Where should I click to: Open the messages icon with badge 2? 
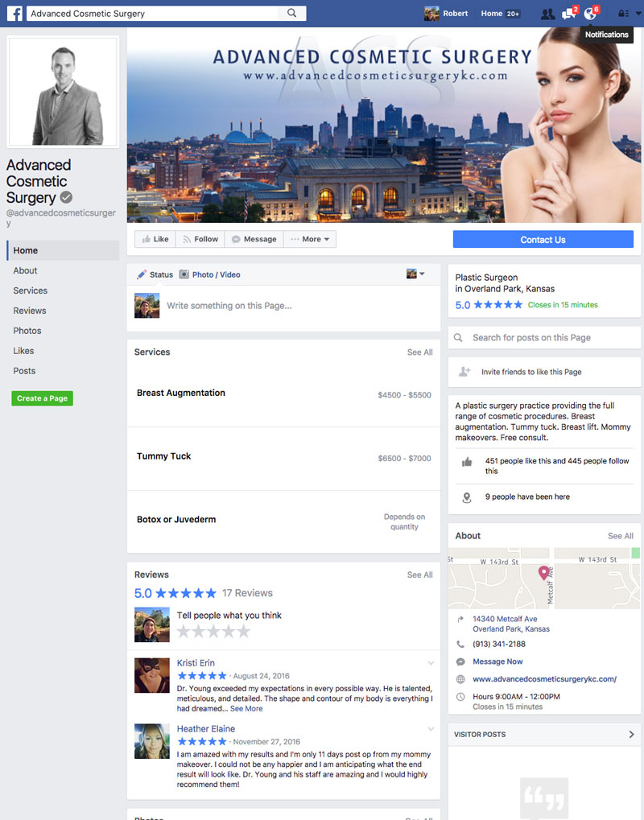569,13
